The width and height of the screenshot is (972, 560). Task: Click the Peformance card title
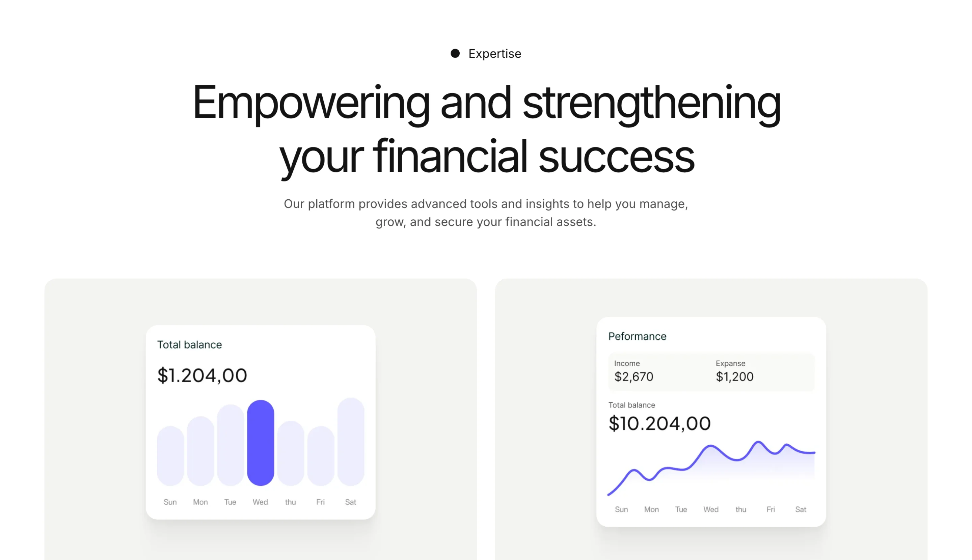(637, 336)
